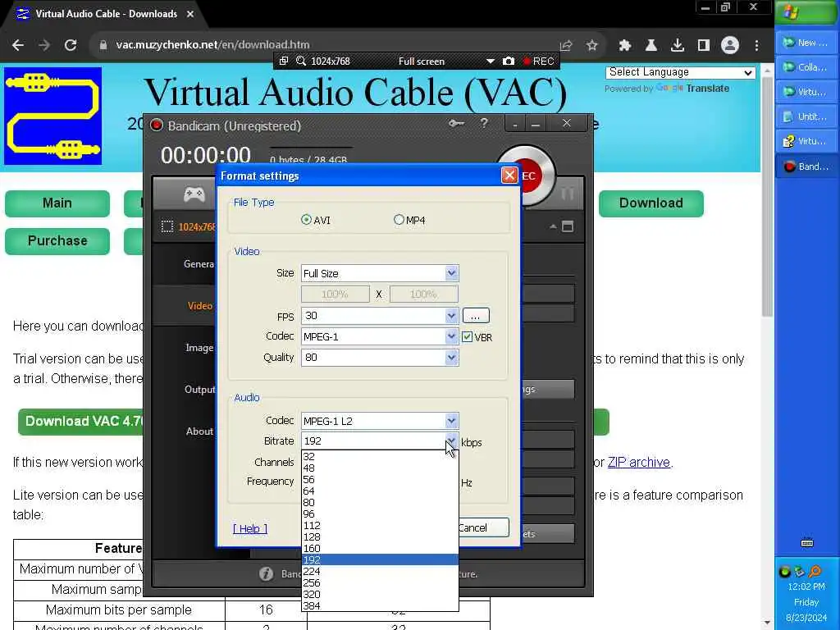Click Bandicam help question mark icon
Screen dimensions: 840x630
pos(484,124)
